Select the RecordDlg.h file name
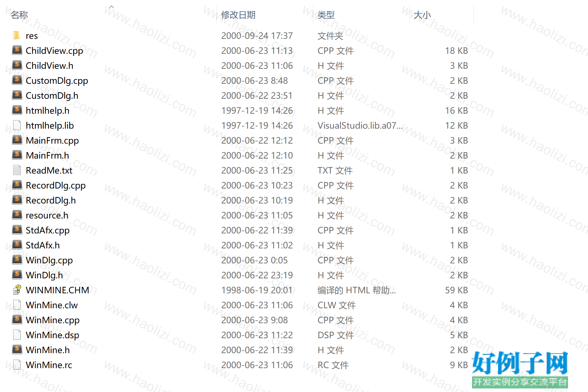 [51, 201]
